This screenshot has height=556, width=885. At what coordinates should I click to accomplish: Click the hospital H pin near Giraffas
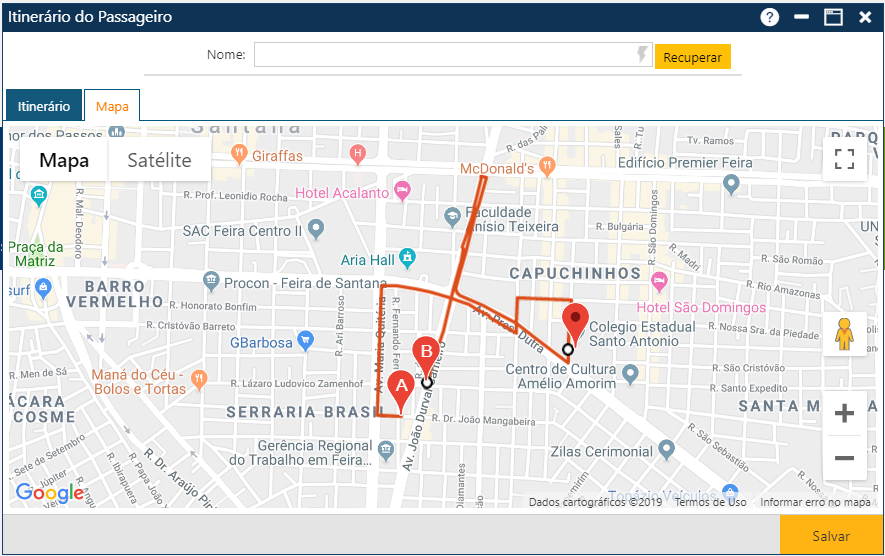357,154
